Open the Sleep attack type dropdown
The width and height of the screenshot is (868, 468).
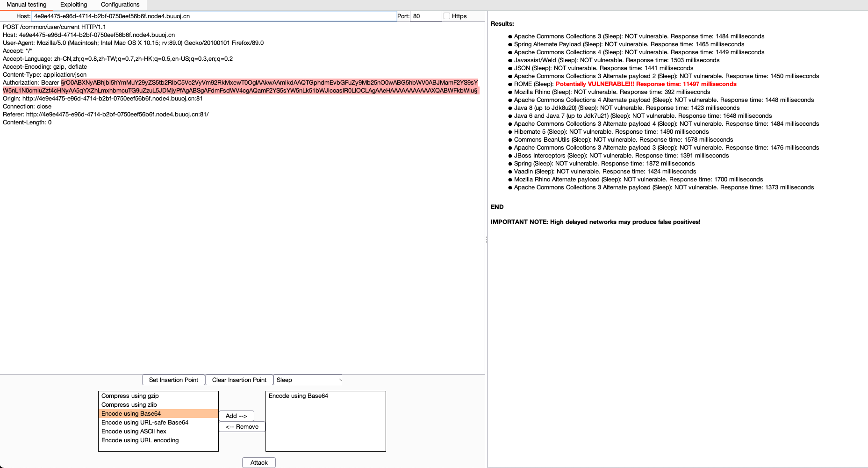pos(308,380)
